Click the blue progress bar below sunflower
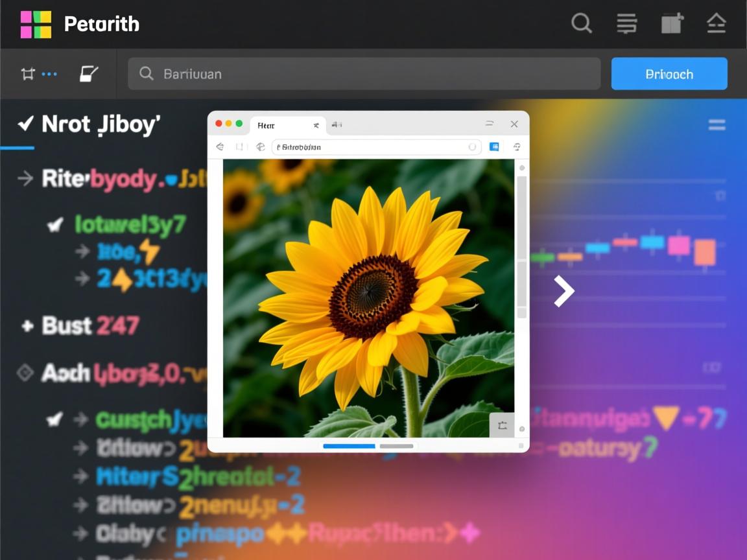Screen dimensions: 747x560 pyautogui.click(x=349, y=446)
